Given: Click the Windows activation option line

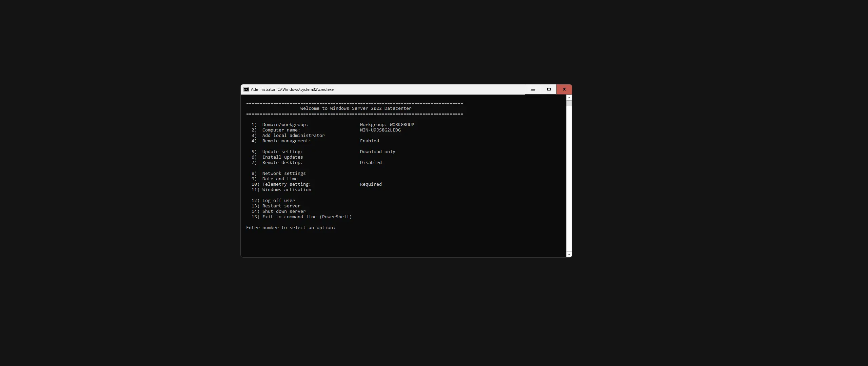Looking at the screenshot, I should pyautogui.click(x=286, y=190).
